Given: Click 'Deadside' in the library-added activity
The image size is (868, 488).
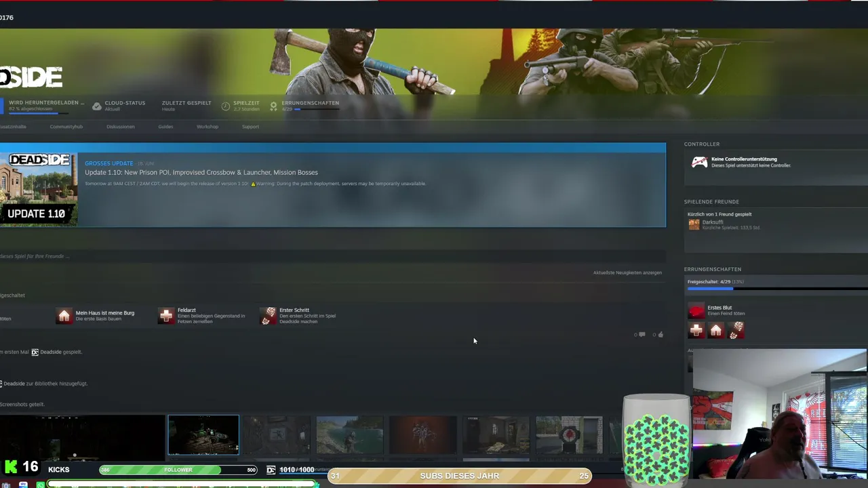Looking at the screenshot, I should click(14, 384).
